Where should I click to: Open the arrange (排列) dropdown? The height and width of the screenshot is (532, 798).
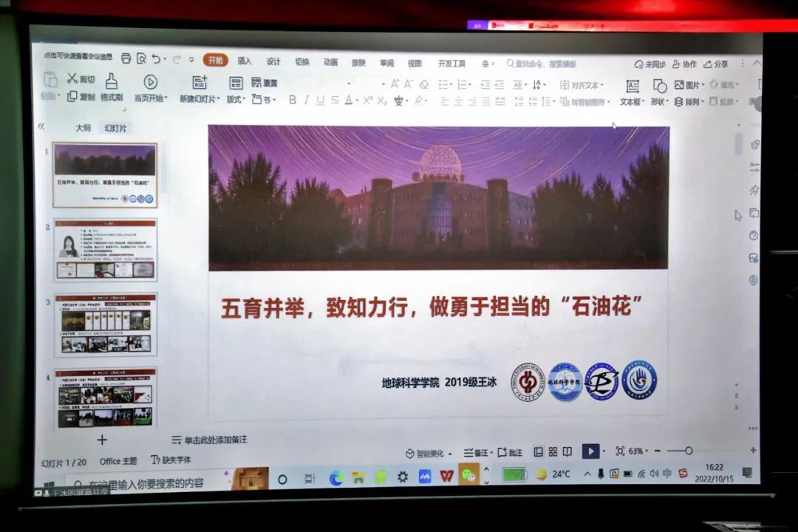(692, 102)
